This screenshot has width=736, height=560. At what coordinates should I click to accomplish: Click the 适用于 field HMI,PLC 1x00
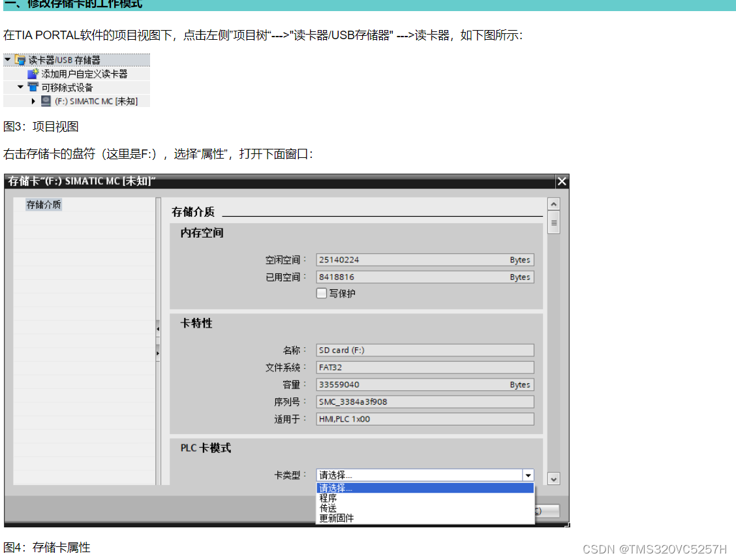tap(425, 419)
